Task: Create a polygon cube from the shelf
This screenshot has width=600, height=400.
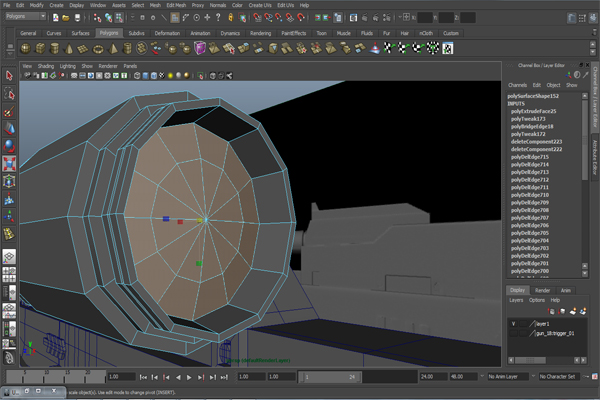Action: pos(40,49)
